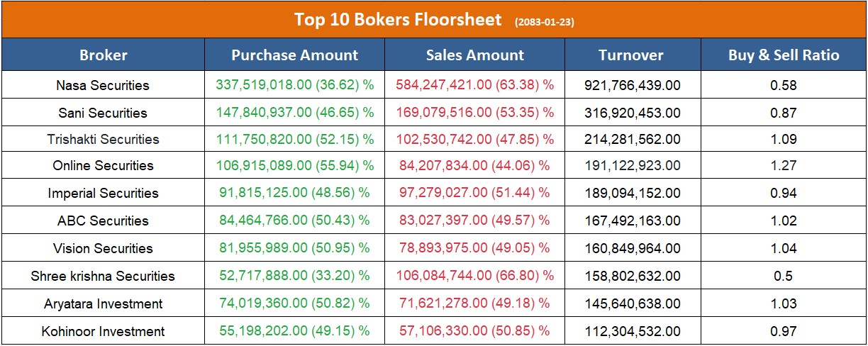Click the Sales Amount column header
868x346 pixels.
click(x=475, y=55)
